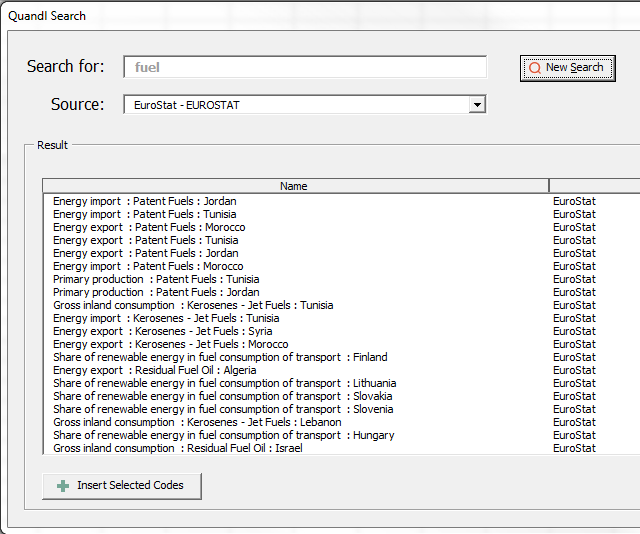This screenshot has height=534, width=640.
Task: Select Share of renewable energy row for Hungary
Action: tap(224, 436)
